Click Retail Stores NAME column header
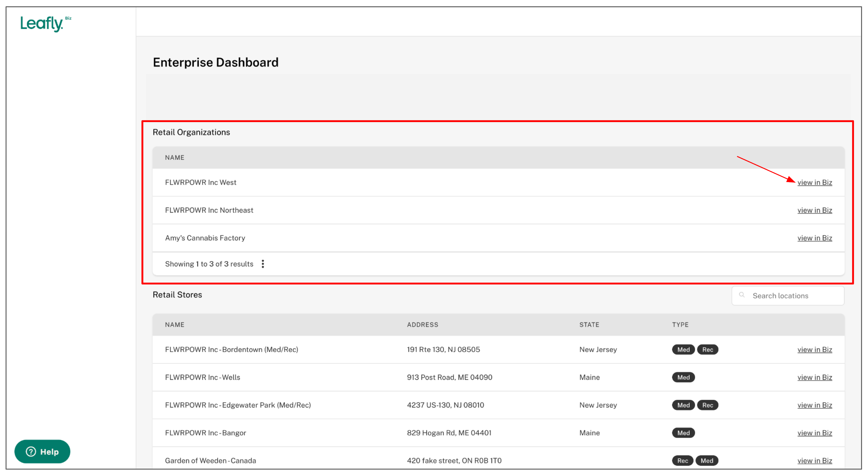Image resolution: width=868 pixels, height=475 pixels. [175, 324]
